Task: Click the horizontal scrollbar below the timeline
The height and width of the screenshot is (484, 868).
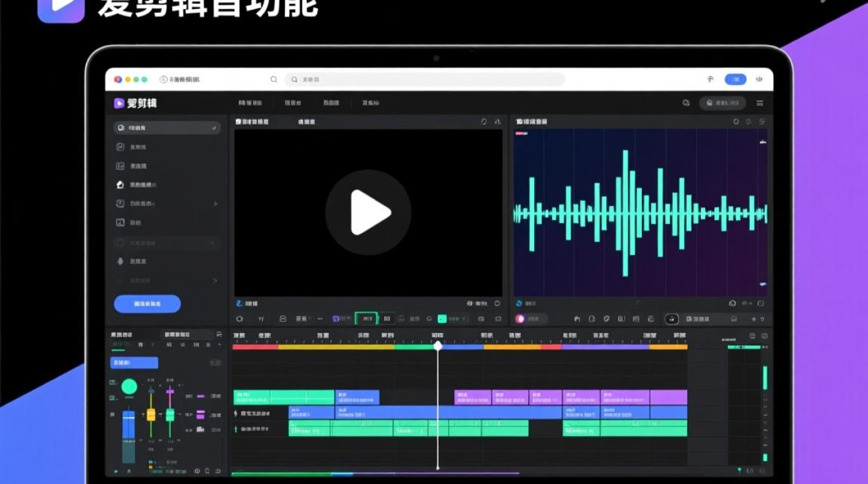Action: [375, 474]
